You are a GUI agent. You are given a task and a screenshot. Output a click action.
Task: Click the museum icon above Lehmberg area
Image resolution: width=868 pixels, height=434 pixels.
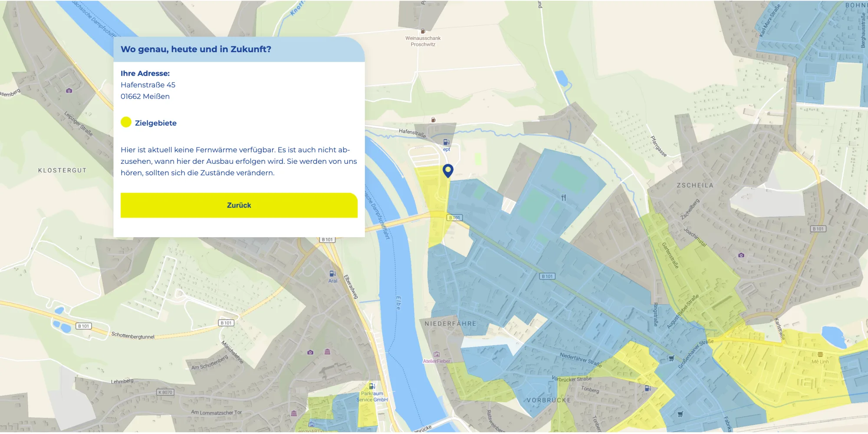327,352
